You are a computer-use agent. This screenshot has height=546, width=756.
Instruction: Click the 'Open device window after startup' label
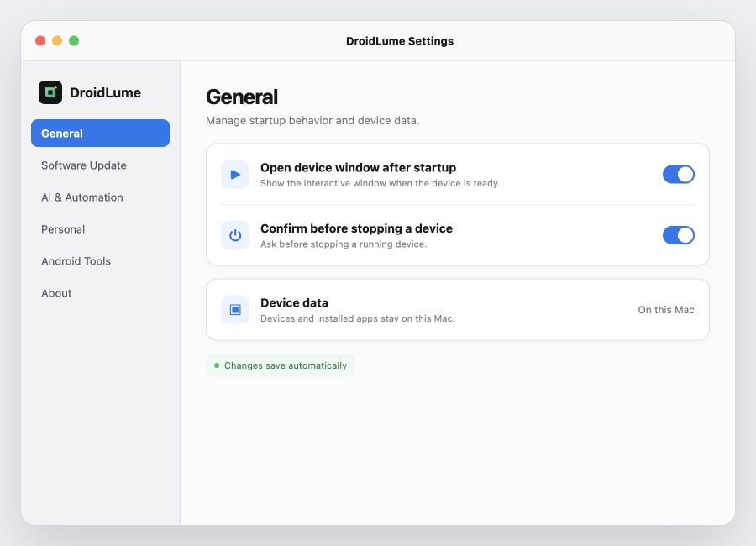point(358,167)
